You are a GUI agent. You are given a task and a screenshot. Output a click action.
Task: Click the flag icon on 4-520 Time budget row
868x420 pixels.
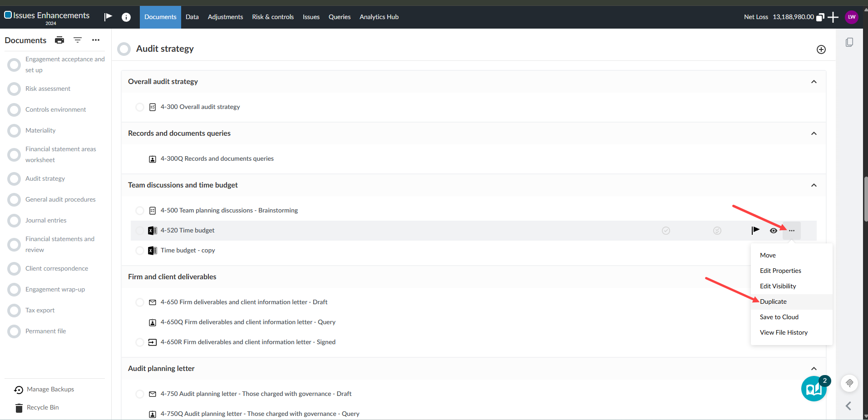[755, 230]
